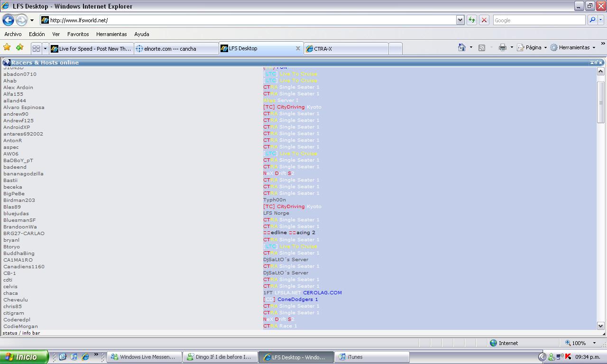The width and height of the screenshot is (607, 364).
Task: Open the tab list dropdown beside Quick Tabs
Action: click(x=45, y=48)
